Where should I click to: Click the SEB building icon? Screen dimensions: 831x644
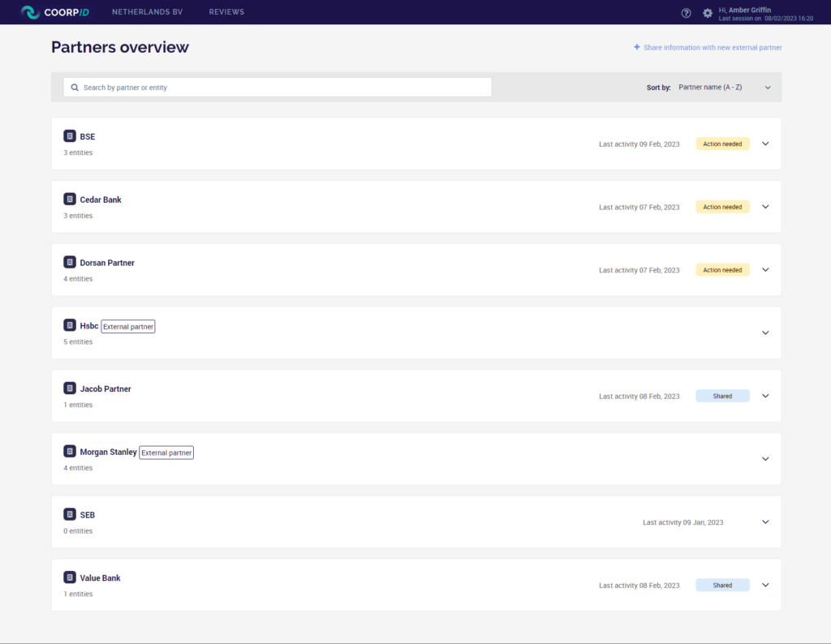pos(70,514)
